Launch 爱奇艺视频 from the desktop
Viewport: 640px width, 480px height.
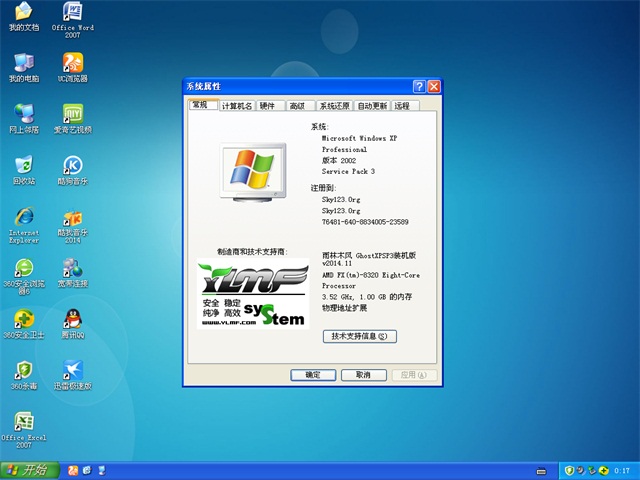(x=73, y=113)
